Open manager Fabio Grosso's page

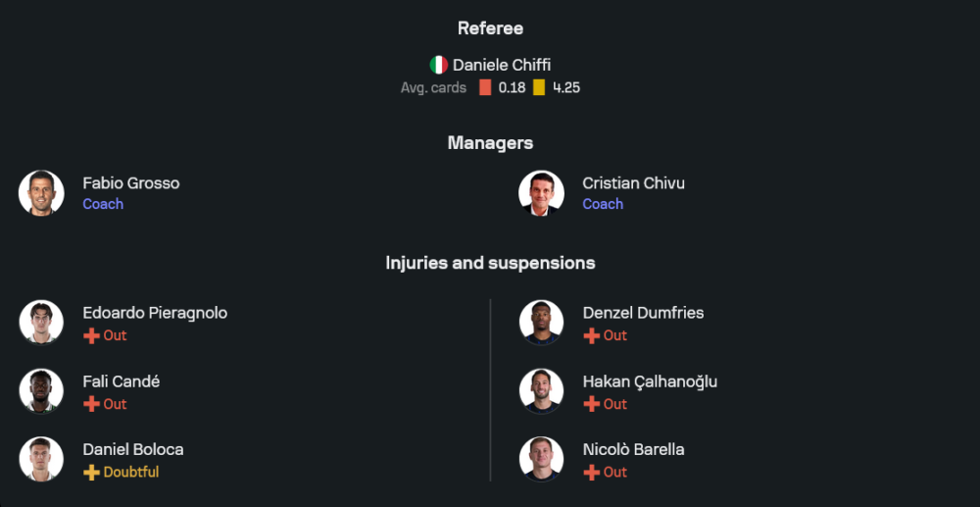click(130, 183)
